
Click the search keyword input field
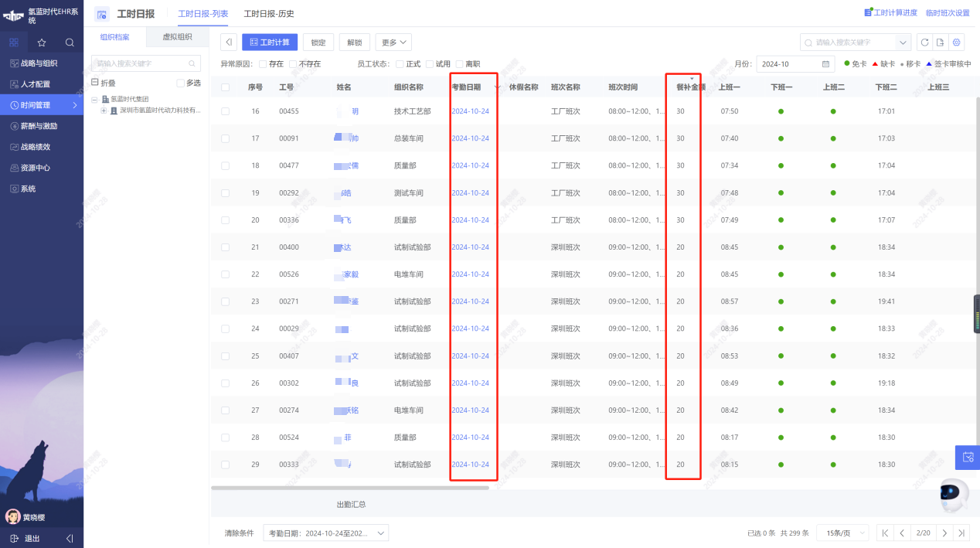pyautogui.click(x=846, y=43)
